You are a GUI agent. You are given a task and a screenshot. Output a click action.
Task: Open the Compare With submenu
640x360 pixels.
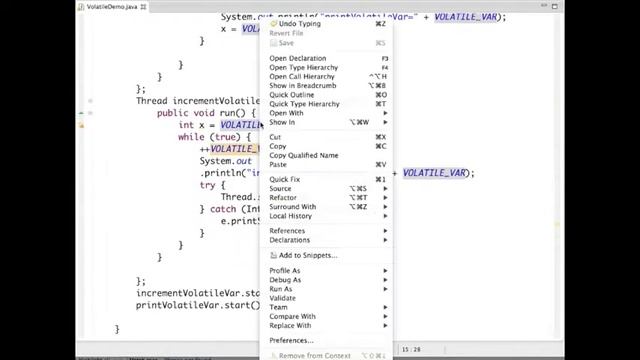pos(327,316)
